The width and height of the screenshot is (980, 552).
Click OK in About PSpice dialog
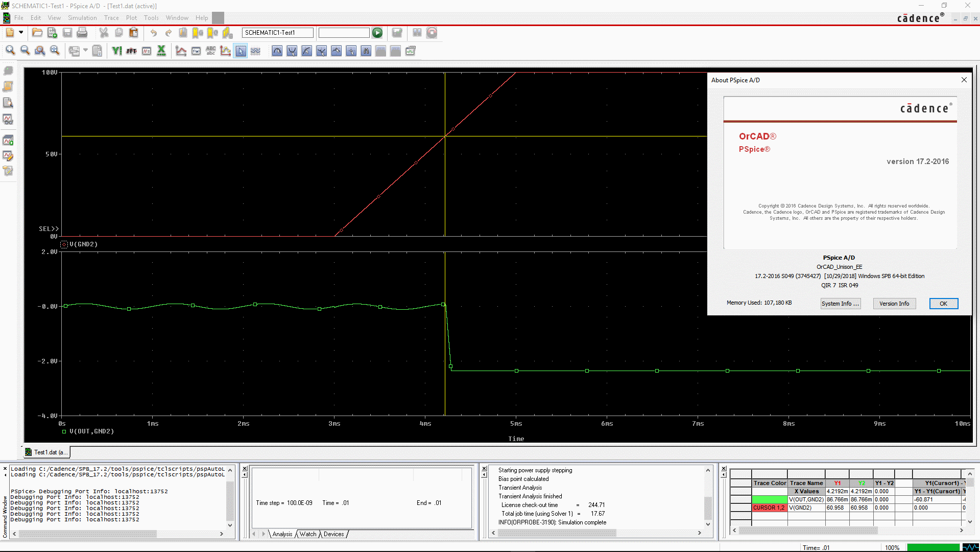[x=943, y=304]
